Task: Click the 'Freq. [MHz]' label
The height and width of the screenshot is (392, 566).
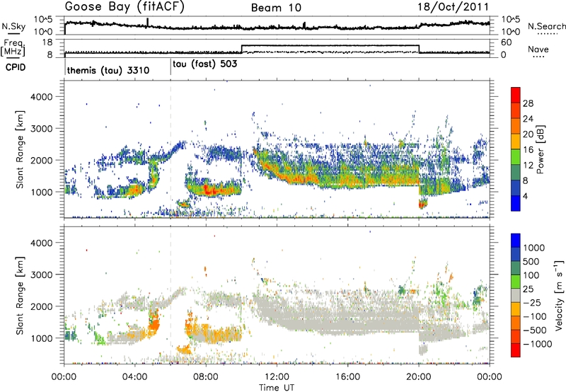Action: pos(13,47)
